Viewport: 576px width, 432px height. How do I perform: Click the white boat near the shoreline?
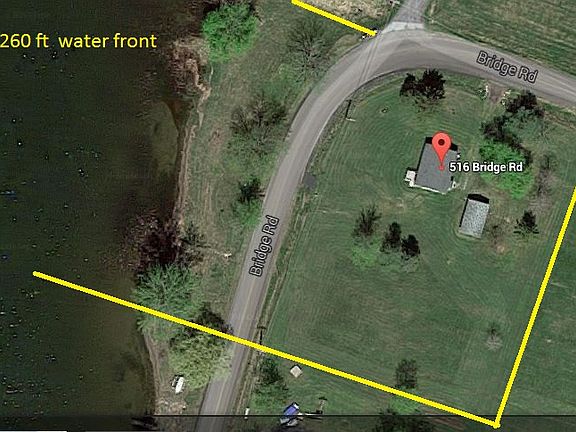click(178, 384)
